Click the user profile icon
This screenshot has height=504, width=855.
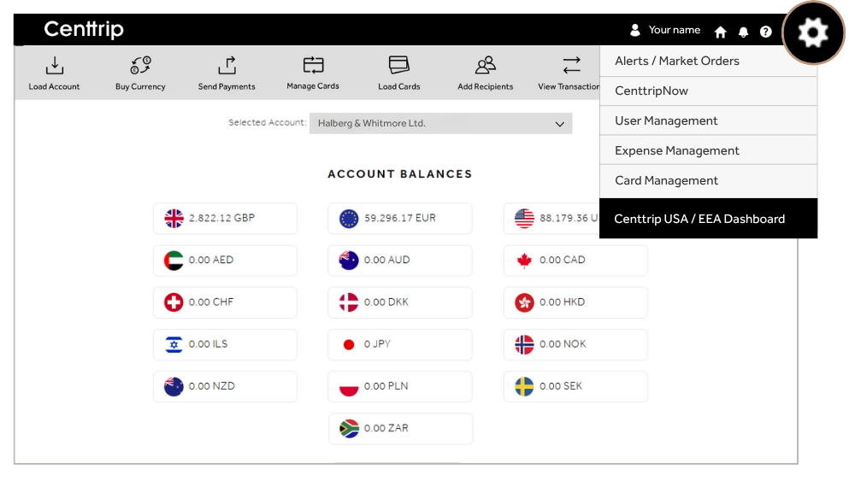[634, 30]
